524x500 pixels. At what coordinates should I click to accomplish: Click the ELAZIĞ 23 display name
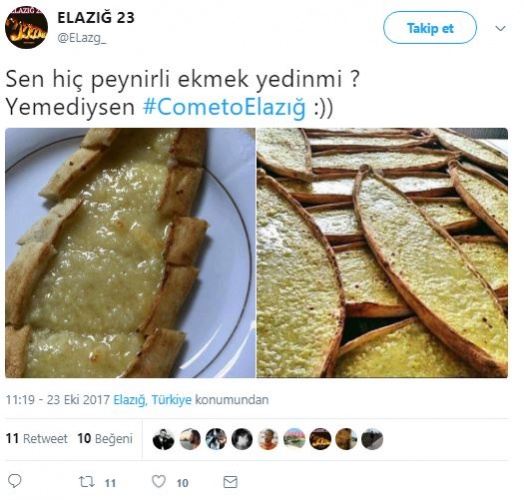coord(96,17)
